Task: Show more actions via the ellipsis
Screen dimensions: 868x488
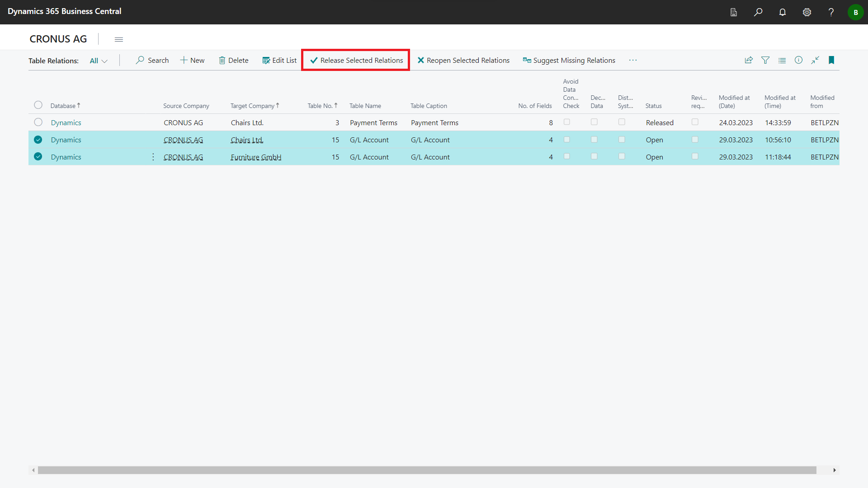Action: coord(633,60)
